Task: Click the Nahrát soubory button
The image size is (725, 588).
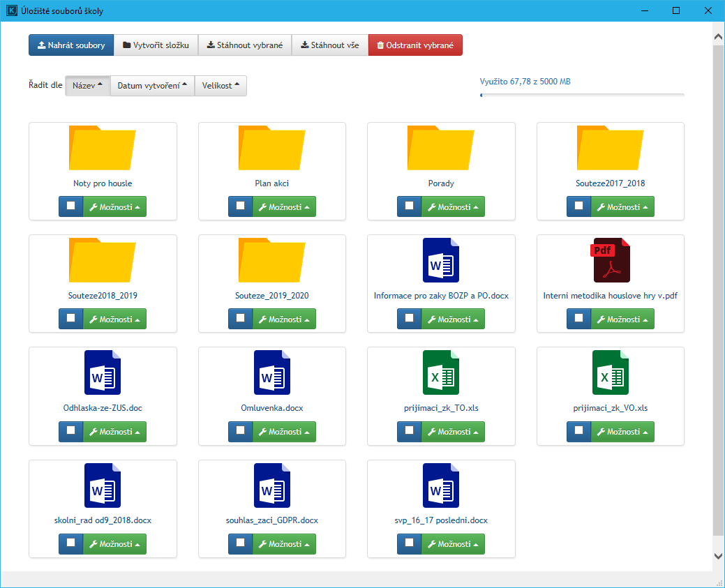Action: pyautogui.click(x=70, y=45)
